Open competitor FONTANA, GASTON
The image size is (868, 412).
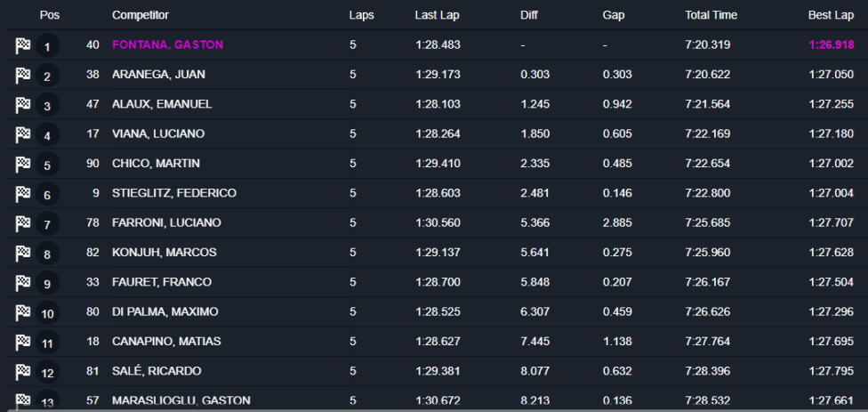pos(167,44)
